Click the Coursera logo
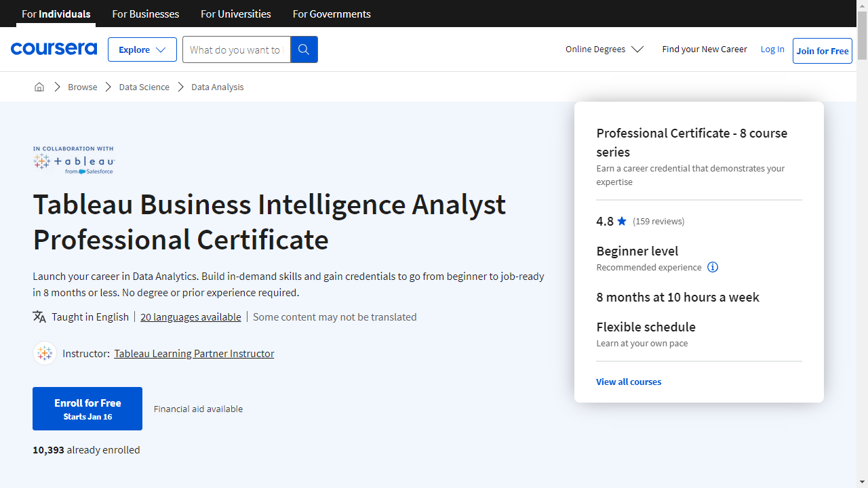Image resolution: width=868 pixels, height=488 pixels. click(54, 49)
